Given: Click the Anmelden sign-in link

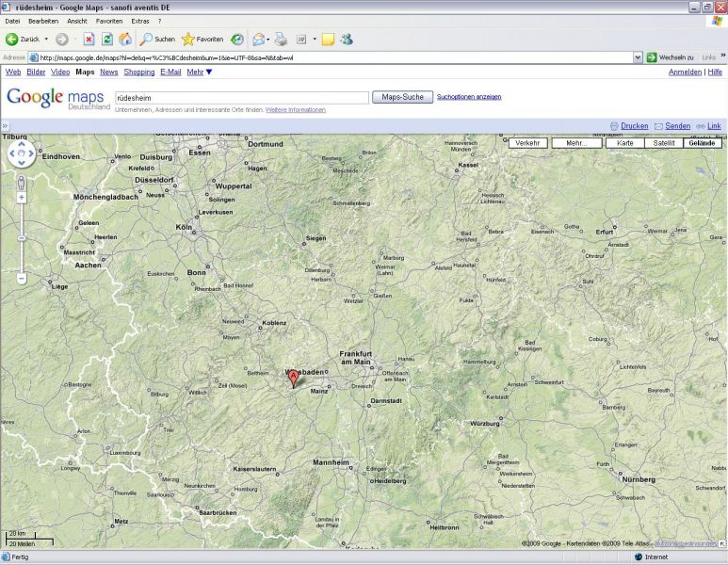Looking at the screenshot, I should click(x=685, y=72).
